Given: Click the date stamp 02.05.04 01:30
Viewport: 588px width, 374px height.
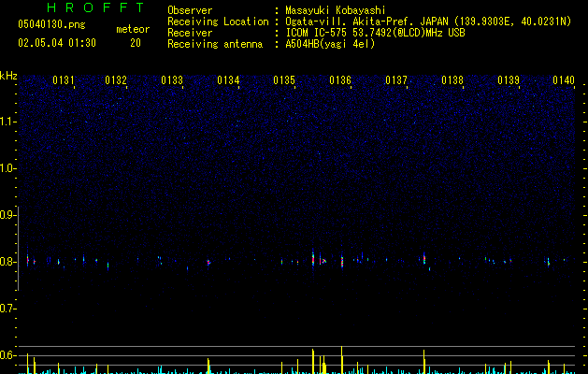Looking at the screenshot, I should point(57,43).
